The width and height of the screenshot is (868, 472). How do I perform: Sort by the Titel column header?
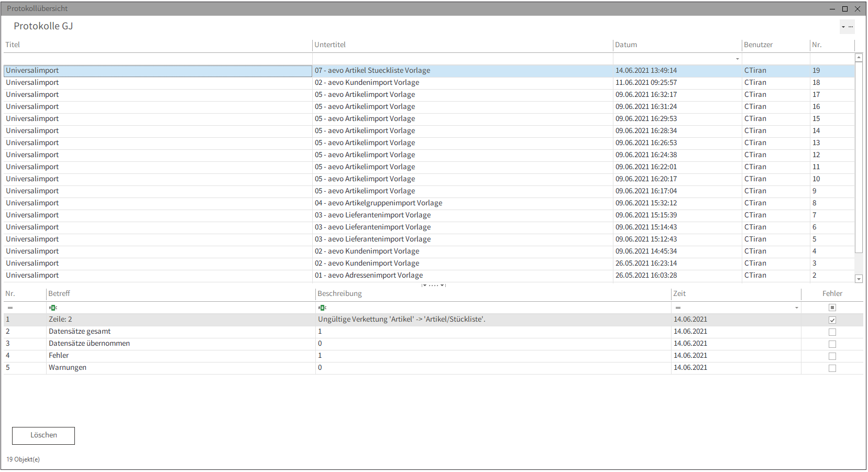(x=158, y=45)
